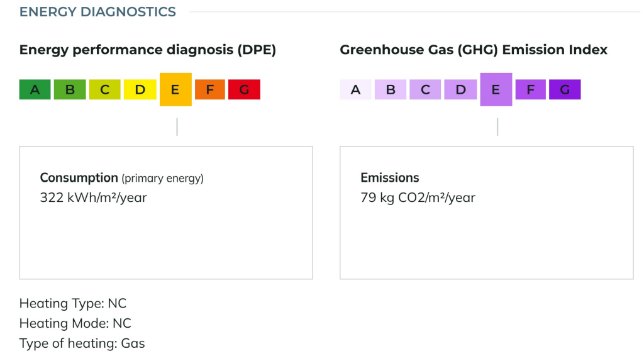Click the yellow-green DPE rating C box

pos(105,89)
